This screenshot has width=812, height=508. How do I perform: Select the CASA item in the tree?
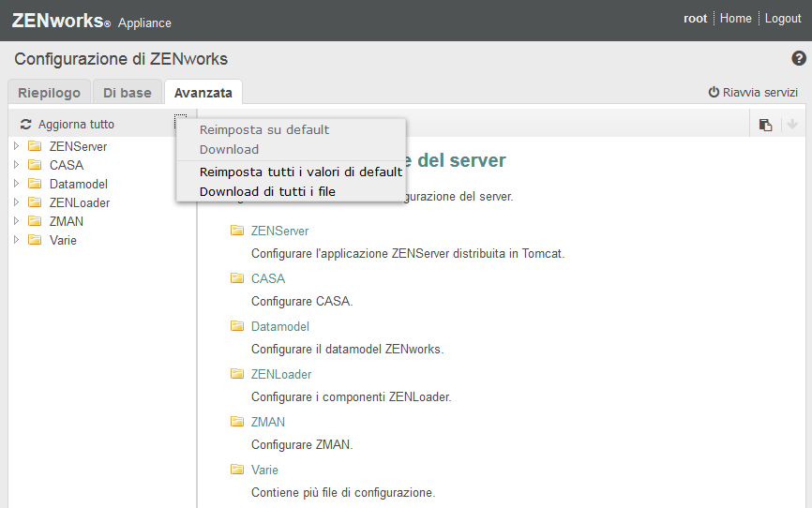(x=66, y=165)
